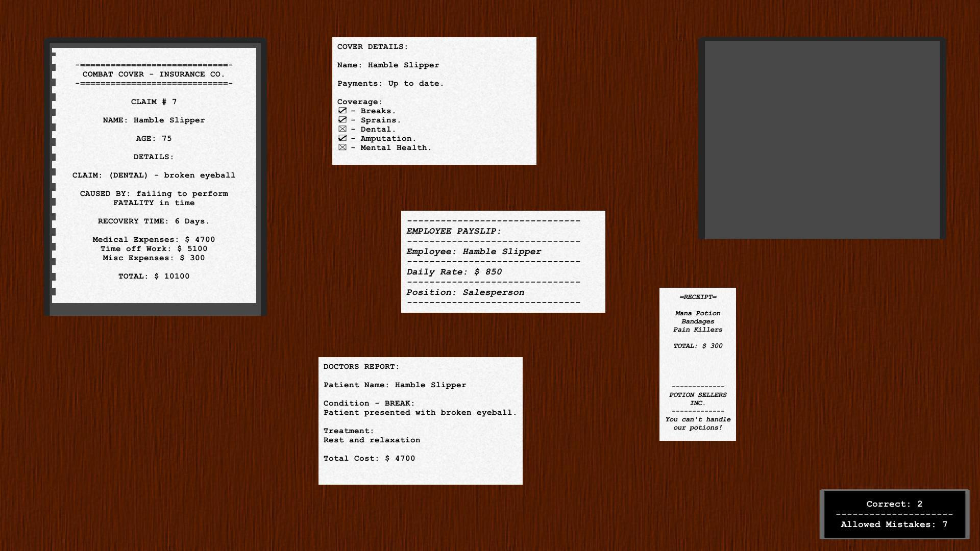Screen dimensions: 980x551
Task: Click 'Mana Potion' on the receipt
Action: click(x=698, y=313)
